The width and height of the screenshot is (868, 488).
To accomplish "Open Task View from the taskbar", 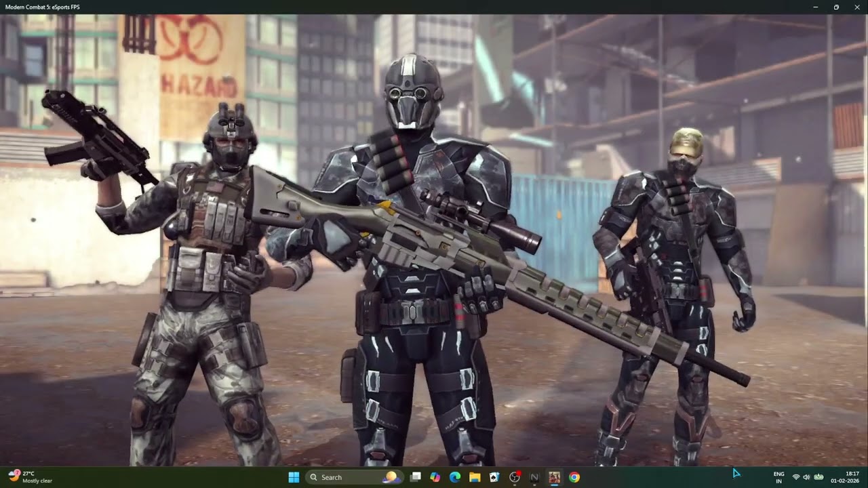I will click(416, 477).
